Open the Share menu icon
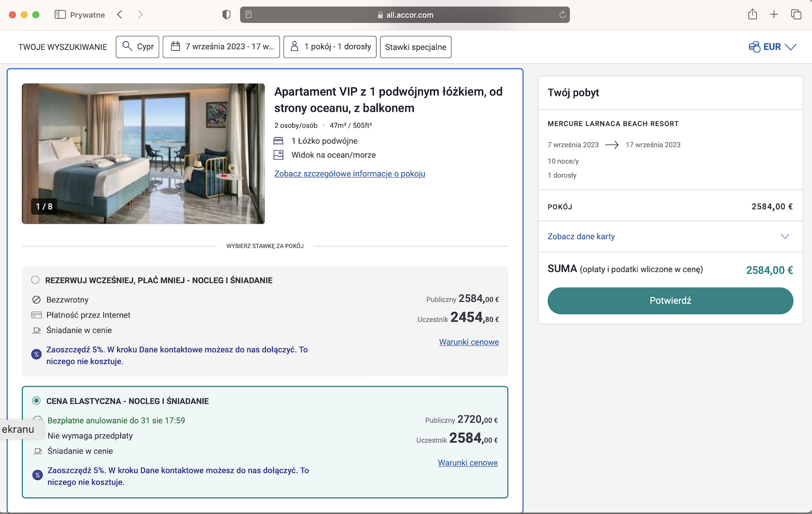Viewport: 812px width, 514px height. point(753,14)
